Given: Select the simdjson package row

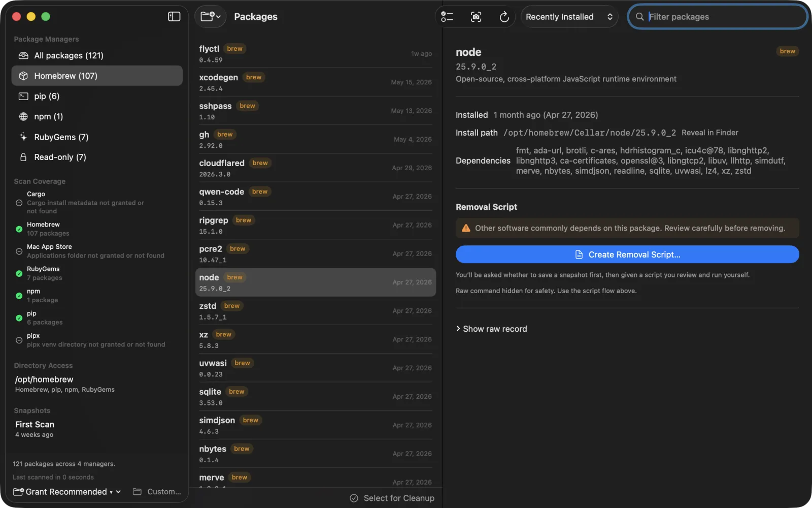Looking at the screenshot, I should pyautogui.click(x=316, y=425).
